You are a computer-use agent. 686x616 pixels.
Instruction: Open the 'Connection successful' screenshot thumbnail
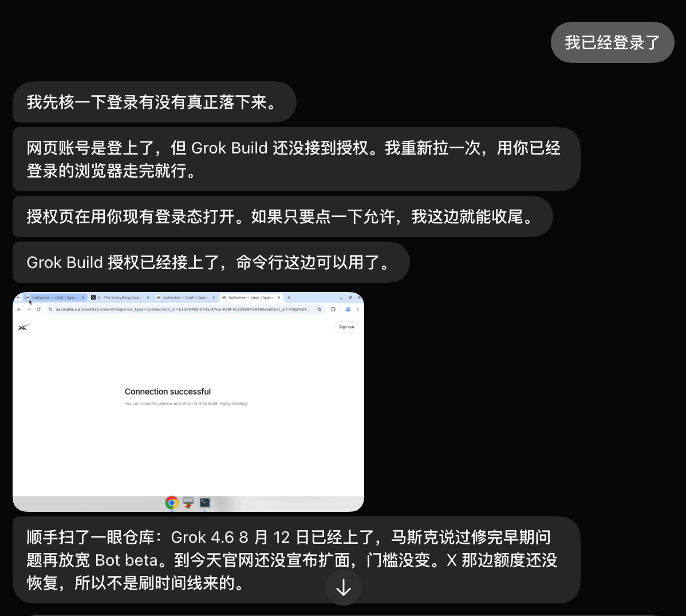click(188, 402)
